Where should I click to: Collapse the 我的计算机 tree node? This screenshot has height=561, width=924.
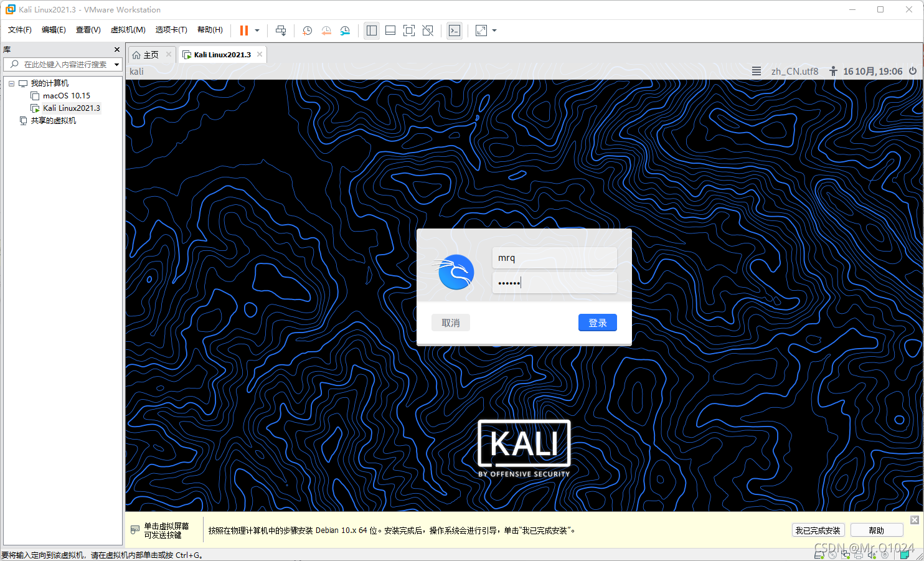click(11, 83)
